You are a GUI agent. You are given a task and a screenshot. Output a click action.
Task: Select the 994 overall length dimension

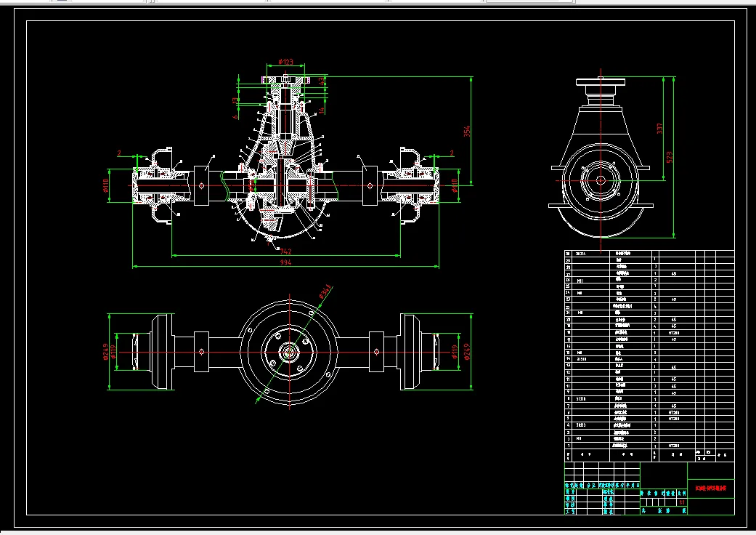click(x=285, y=262)
